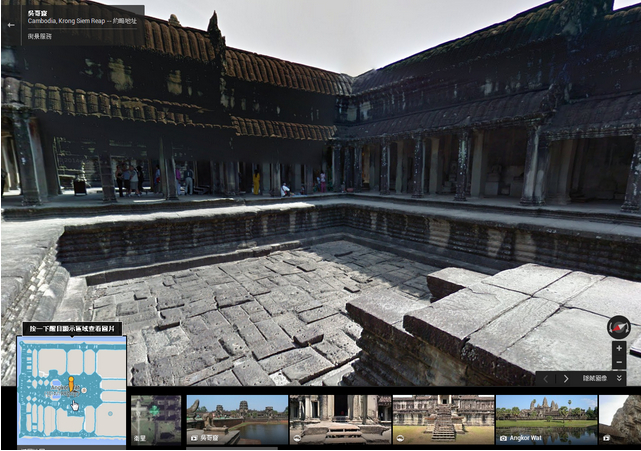Open the satellite (衛星) map thumbnail
Image resolution: width=641 pixels, height=451 pixels.
pyautogui.click(x=156, y=419)
